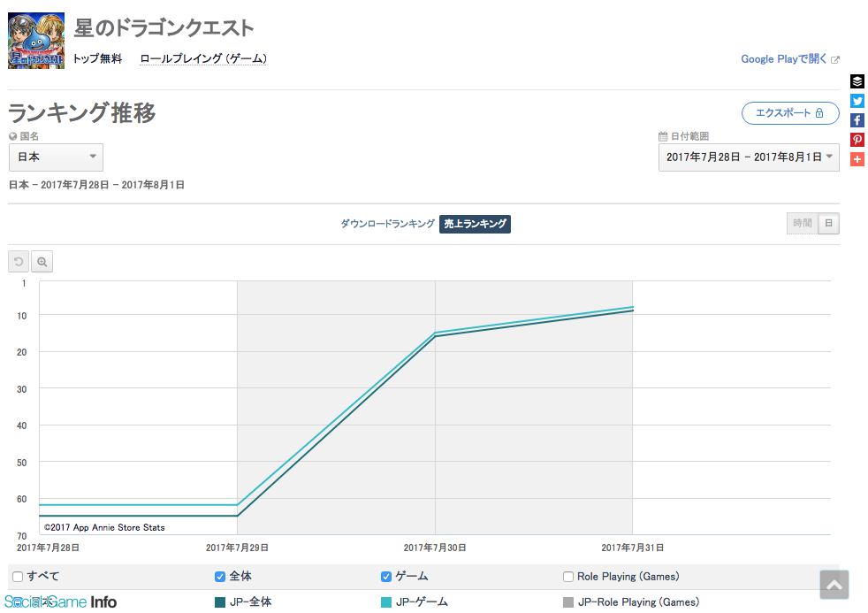Click the JP-Role Playing (Games) gray swatch
The image size is (868, 613).
tap(568, 602)
